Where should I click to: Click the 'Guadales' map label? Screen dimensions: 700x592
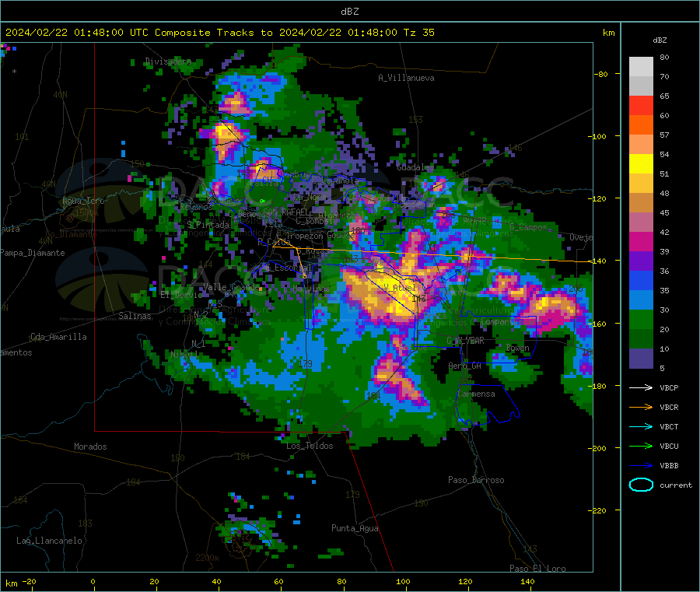[415, 167]
